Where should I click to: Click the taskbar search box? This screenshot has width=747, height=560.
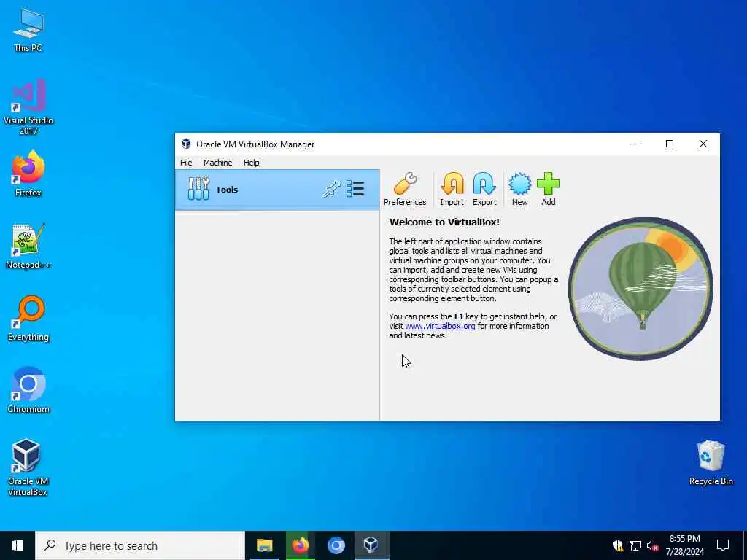tap(140, 545)
